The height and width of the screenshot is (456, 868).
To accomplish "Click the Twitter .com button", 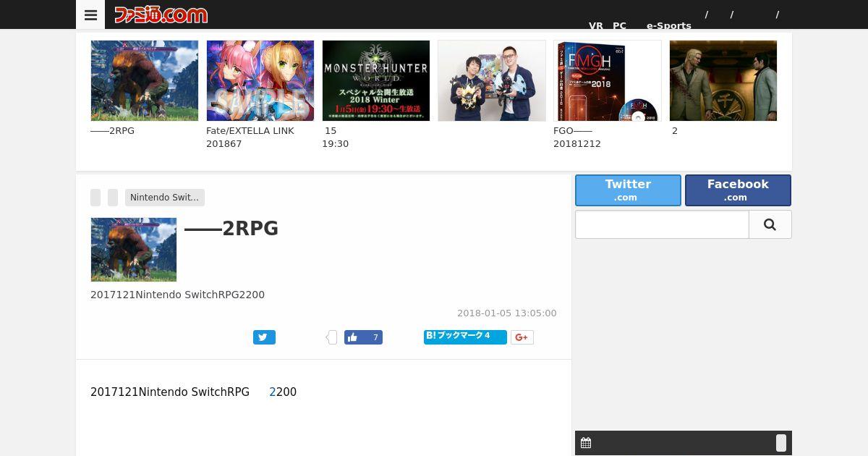I will point(628,190).
